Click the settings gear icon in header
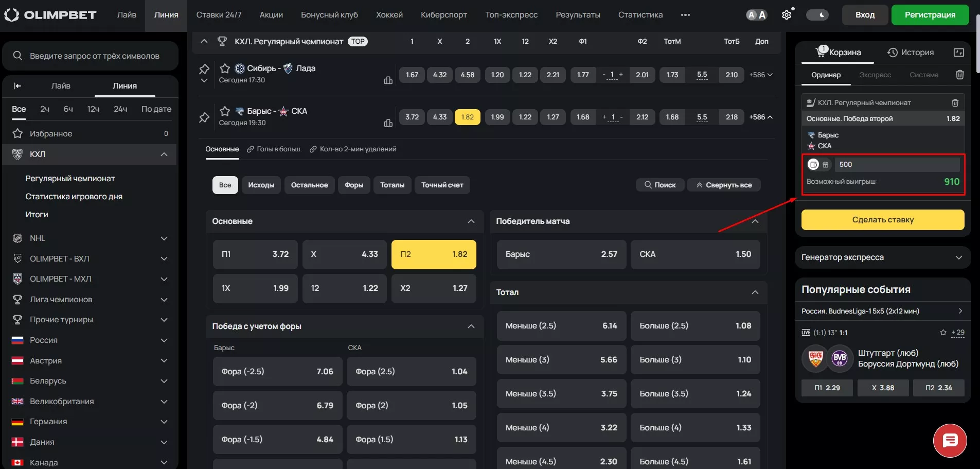Screen dimensions: 980x469 [x=786, y=15]
